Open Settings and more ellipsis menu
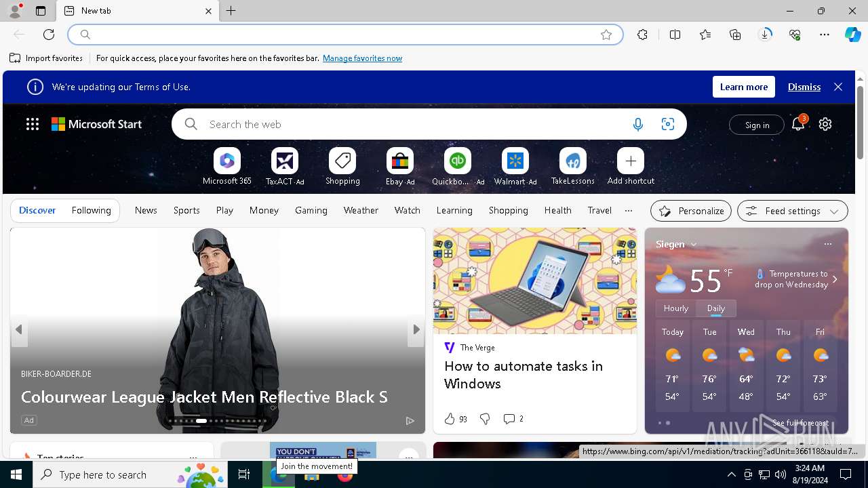This screenshot has height=488, width=868. tap(825, 35)
